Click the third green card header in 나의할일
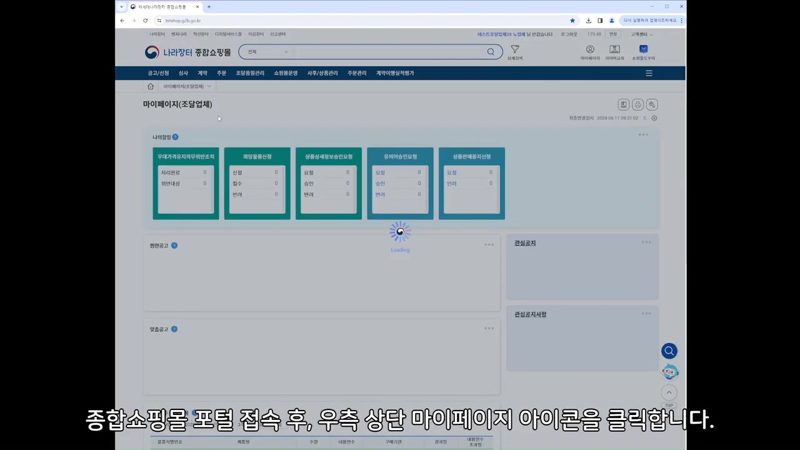The image size is (800, 450). pos(329,157)
